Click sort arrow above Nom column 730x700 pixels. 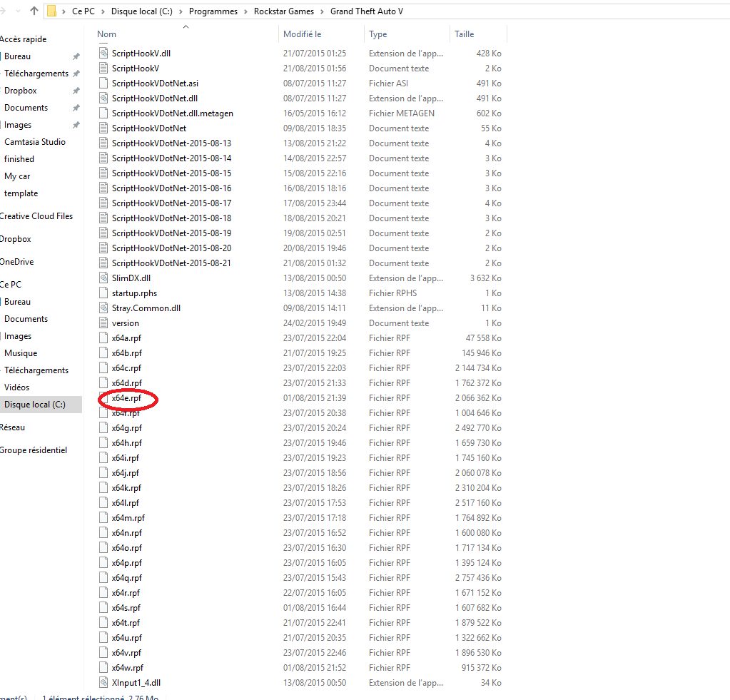(186, 26)
